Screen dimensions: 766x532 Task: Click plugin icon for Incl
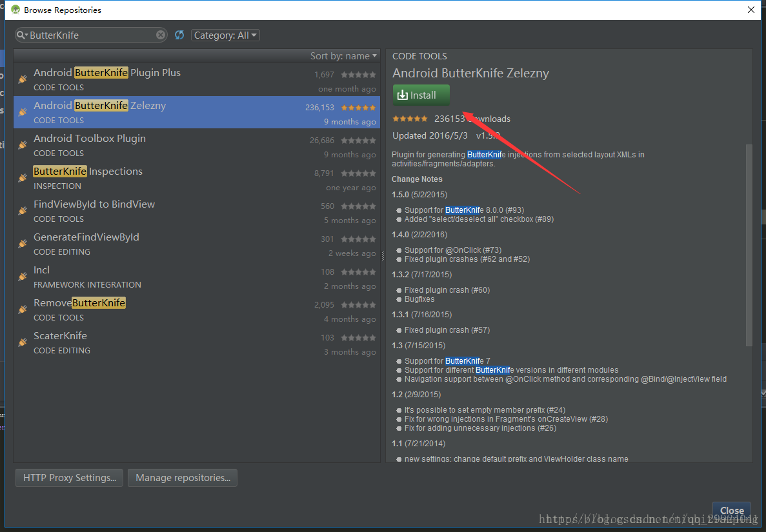(23, 276)
